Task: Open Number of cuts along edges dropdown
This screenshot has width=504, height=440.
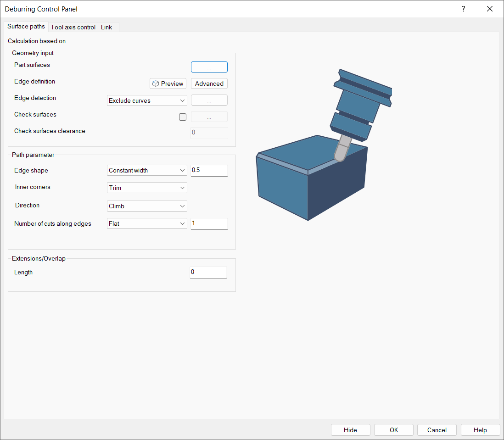Action: point(147,223)
